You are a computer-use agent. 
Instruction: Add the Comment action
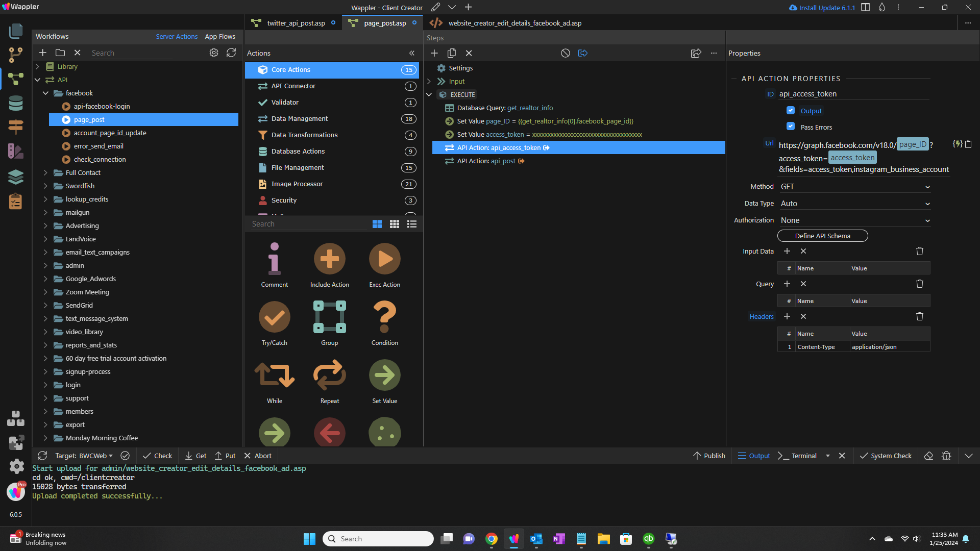[275, 265]
